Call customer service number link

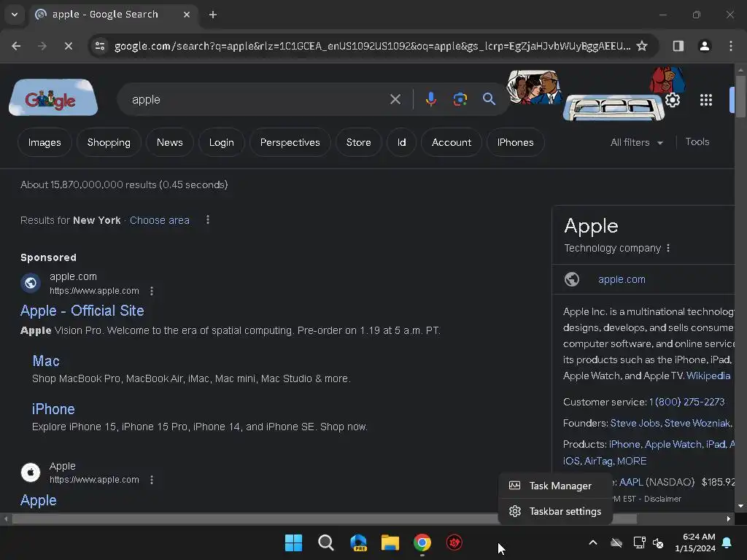point(686,402)
